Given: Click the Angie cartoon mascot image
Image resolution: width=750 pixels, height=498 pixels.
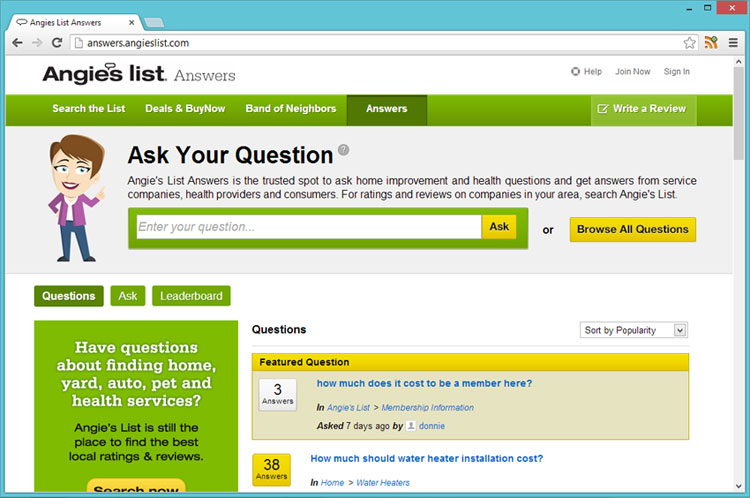Looking at the screenshot, I should coord(76,198).
